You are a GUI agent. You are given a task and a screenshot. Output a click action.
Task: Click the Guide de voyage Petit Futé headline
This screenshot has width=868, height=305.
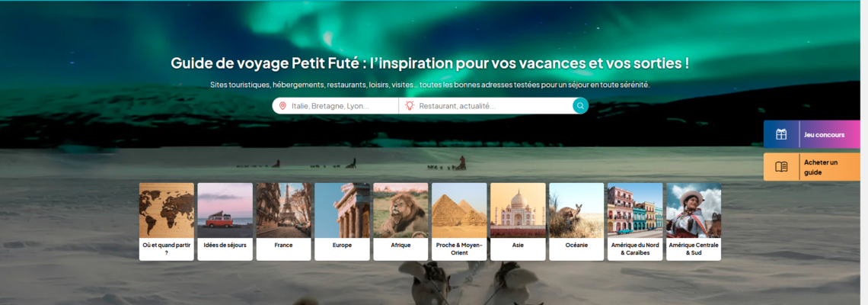[430, 63]
